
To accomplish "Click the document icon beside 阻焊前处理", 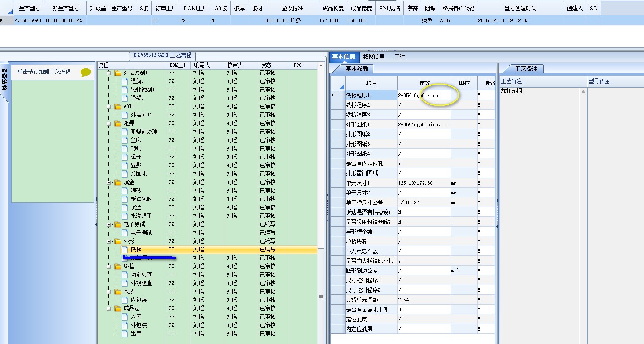I will point(125,131).
